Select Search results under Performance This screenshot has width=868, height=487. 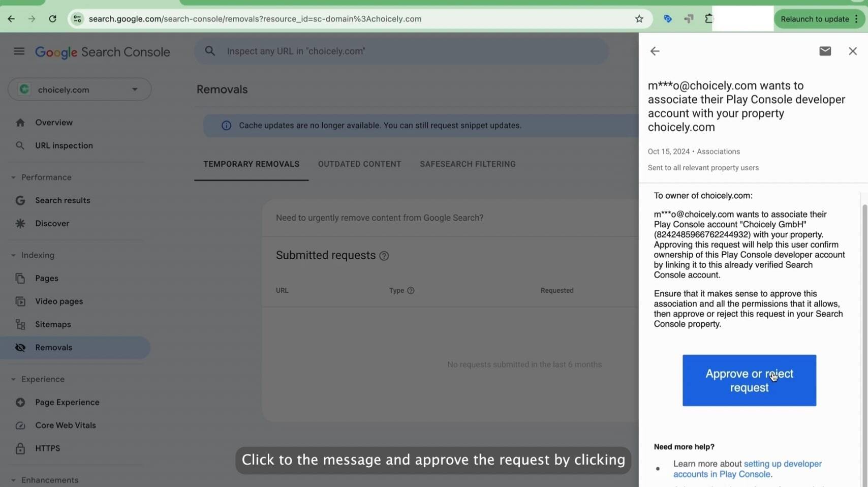(x=62, y=200)
